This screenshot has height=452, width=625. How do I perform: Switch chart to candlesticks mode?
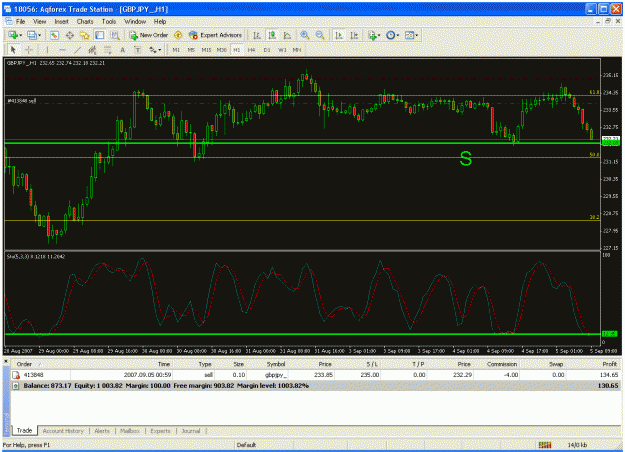(272, 35)
